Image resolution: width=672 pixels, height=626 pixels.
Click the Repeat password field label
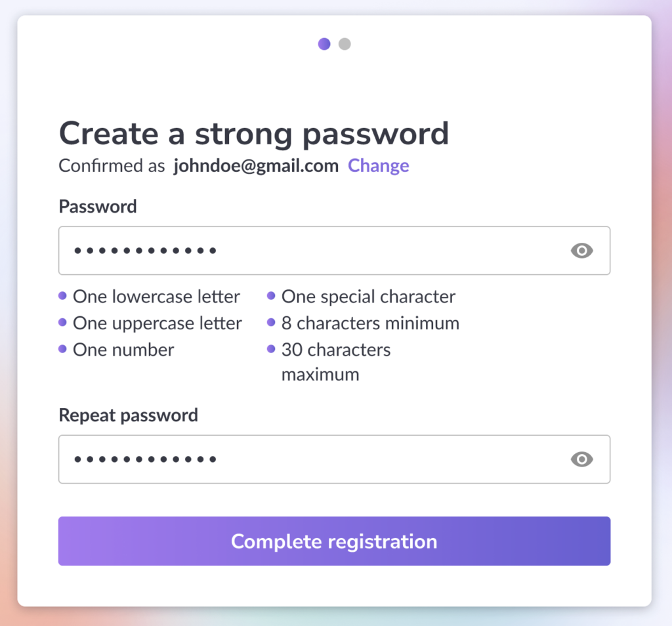click(x=128, y=415)
